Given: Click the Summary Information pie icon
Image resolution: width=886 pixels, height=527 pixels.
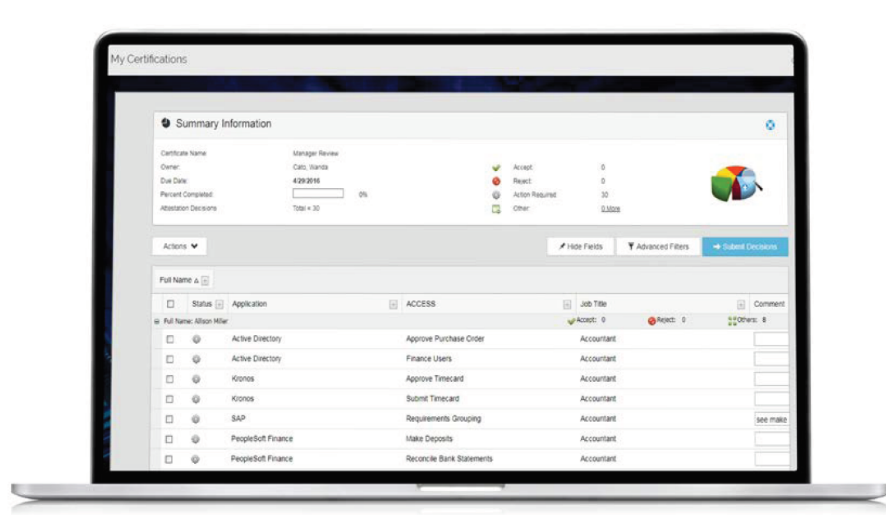Looking at the screenshot, I should pyautogui.click(x=166, y=123).
